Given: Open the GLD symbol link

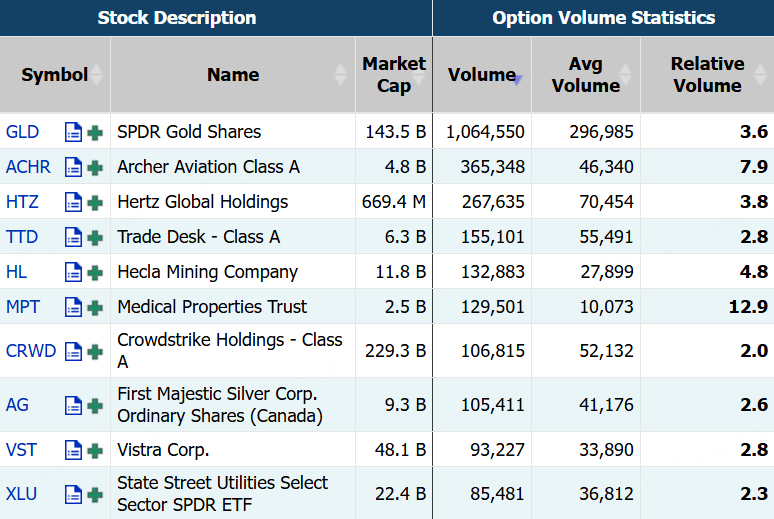Looking at the screenshot, I should [22, 132].
